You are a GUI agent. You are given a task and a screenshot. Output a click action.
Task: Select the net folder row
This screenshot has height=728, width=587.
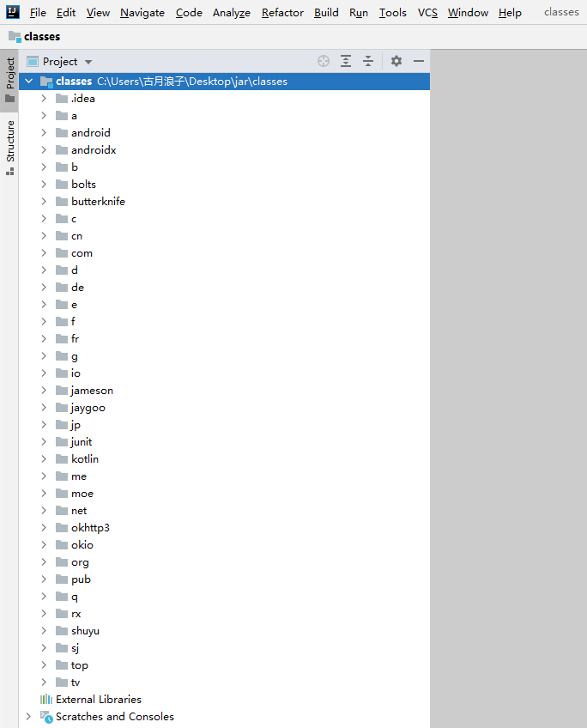click(x=224, y=511)
